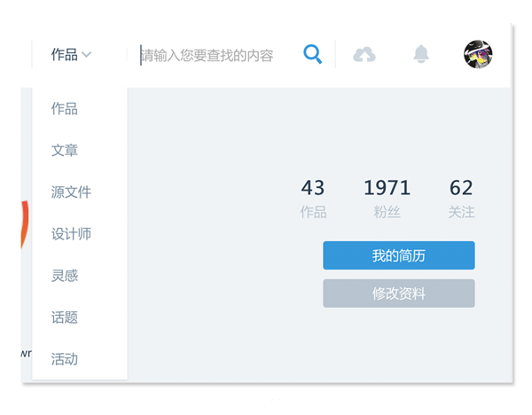Pick 话题 from the dropdown menu
The width and height of the screenshot is (532, 415).
pyautogui.click(x=65, y=317)
